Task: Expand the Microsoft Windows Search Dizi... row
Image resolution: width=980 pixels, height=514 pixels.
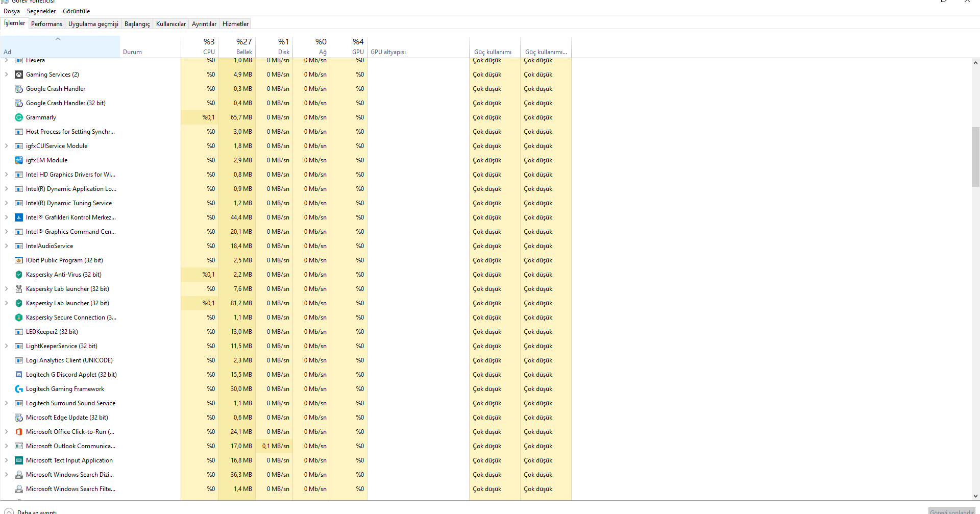Action: [6, 475]
